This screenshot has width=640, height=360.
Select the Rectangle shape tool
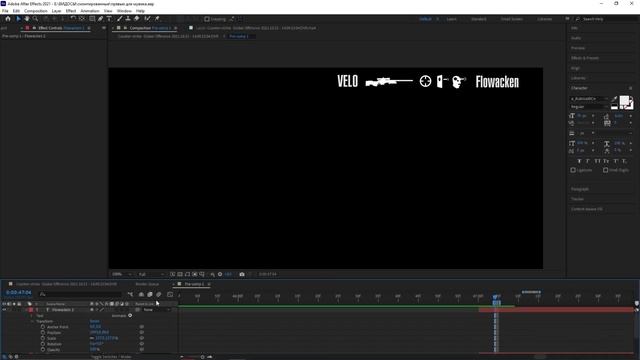tap(92, 19)
